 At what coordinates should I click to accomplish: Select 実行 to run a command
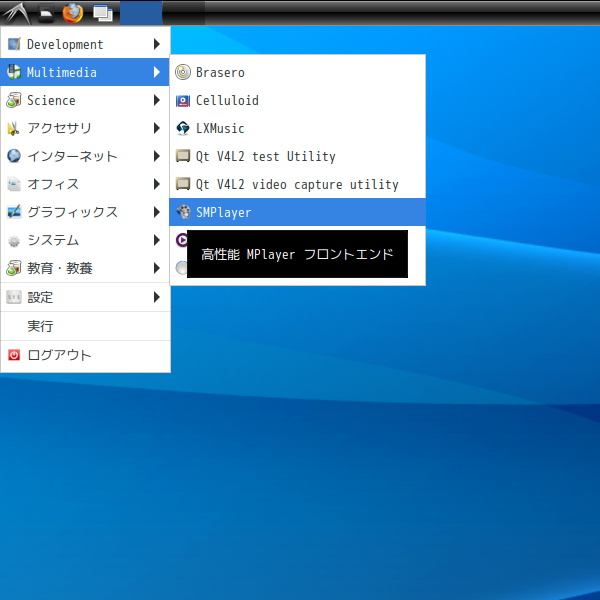85,326
